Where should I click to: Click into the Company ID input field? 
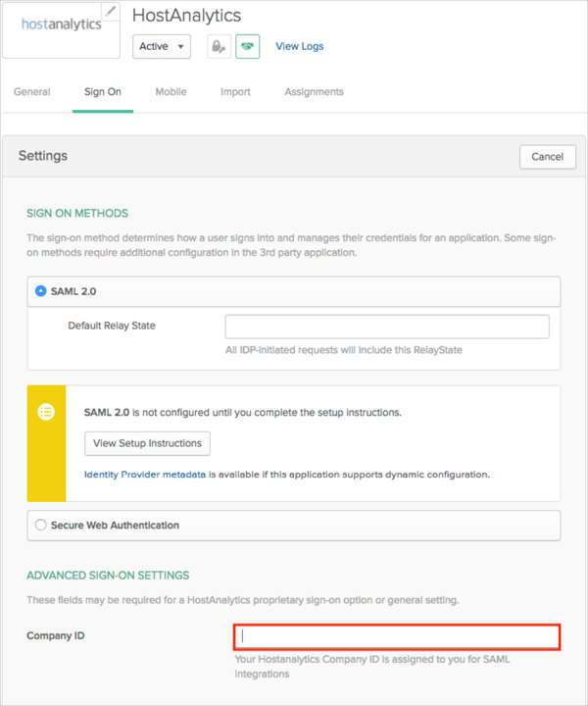(x=397, y=636)
